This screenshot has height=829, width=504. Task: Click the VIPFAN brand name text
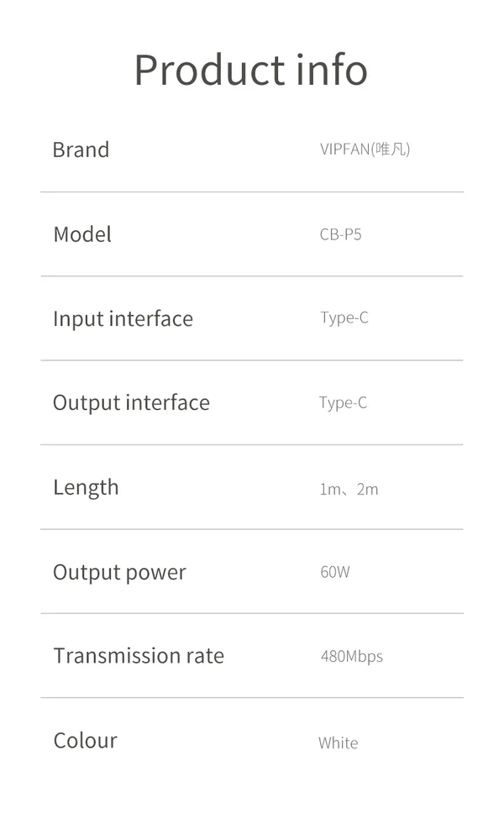[x=344, y=150]
